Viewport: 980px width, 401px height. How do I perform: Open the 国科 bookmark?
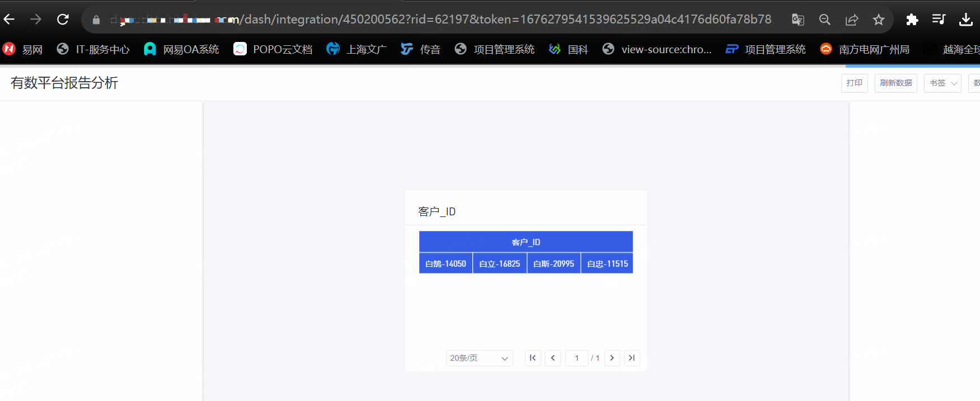click(x=569, y=49)
